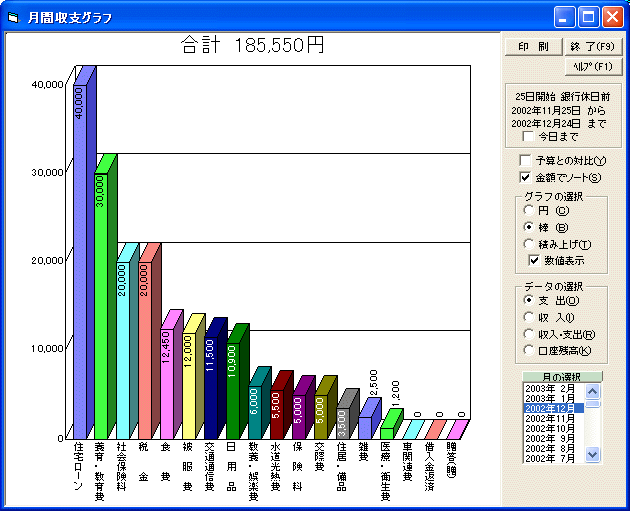Viewport: 630px width, 511px height.
Task: Click the app icon in the title bar
Action: pos(13,17)
